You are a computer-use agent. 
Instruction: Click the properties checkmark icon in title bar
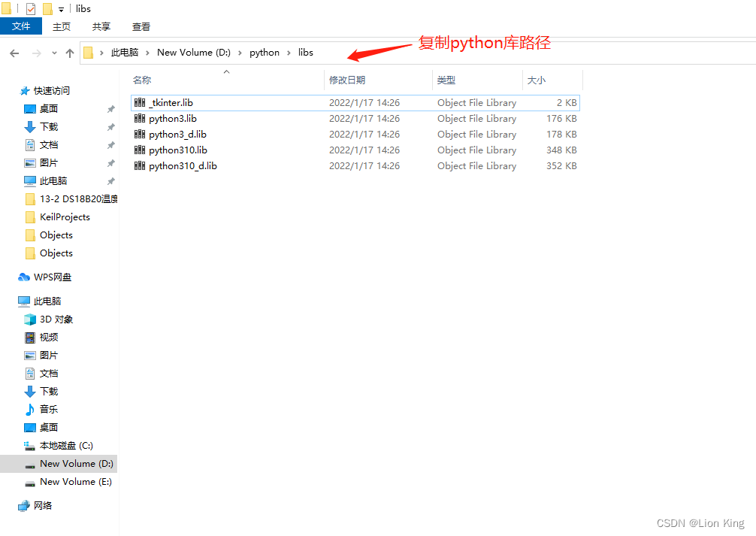(x=29, y=8)
